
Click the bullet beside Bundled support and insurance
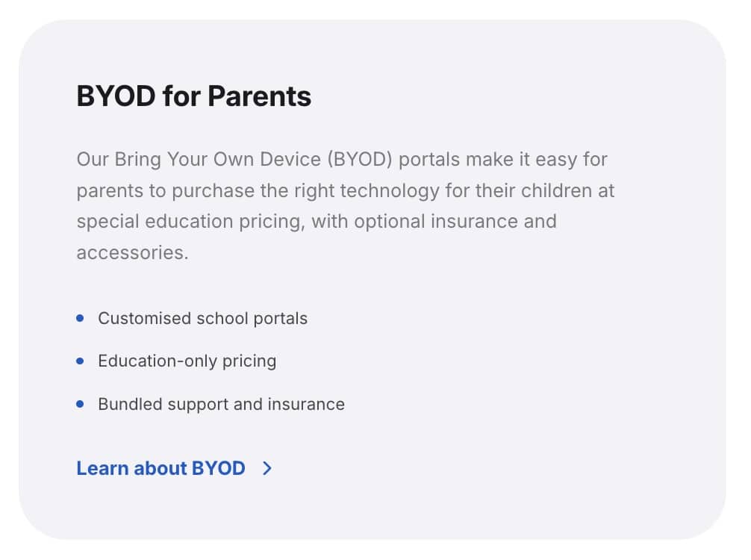[x=81, y=405]
